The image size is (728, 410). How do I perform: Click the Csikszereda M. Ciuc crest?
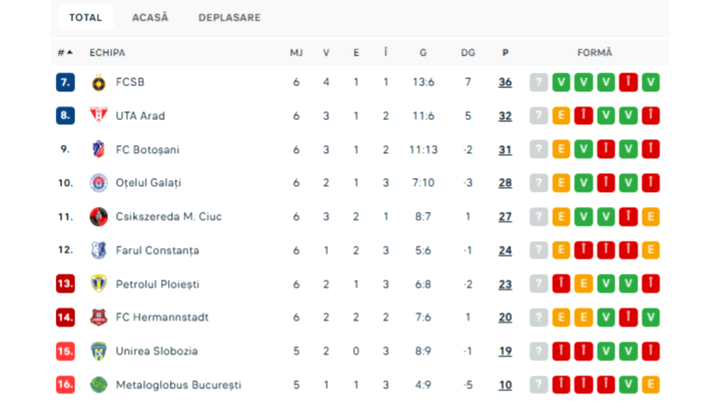point(98,217)
